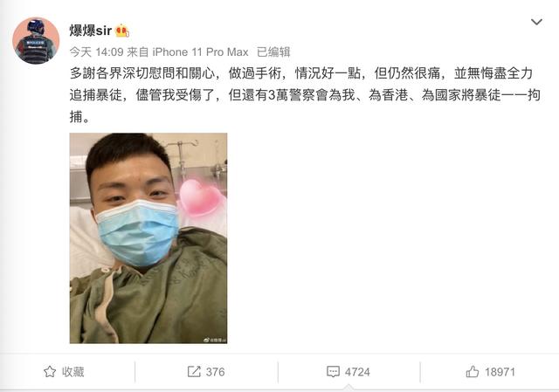Open the attached hospital selfie photo
The image size is (559, 392).
pos(148,238)
